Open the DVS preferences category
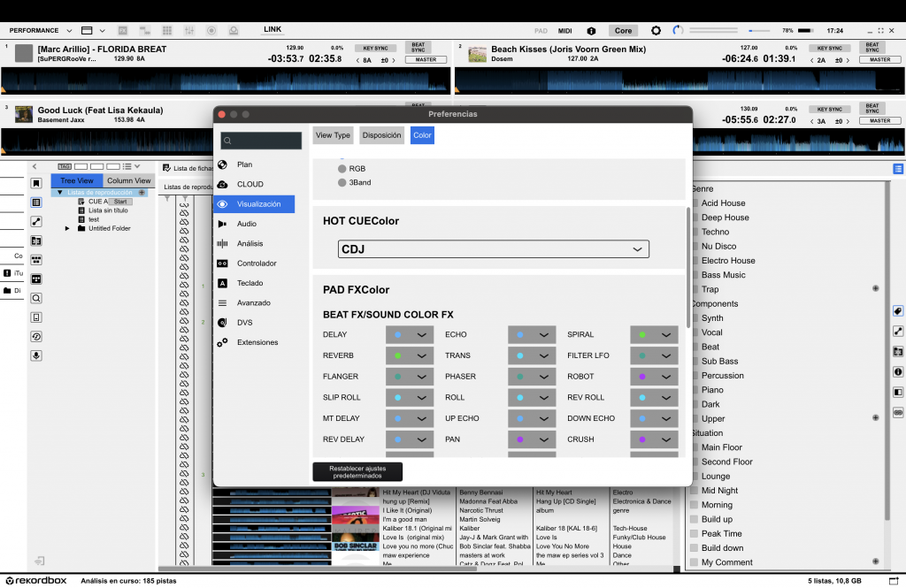The height and width of the screenshot is (588, 906). (x=244, y=323)
